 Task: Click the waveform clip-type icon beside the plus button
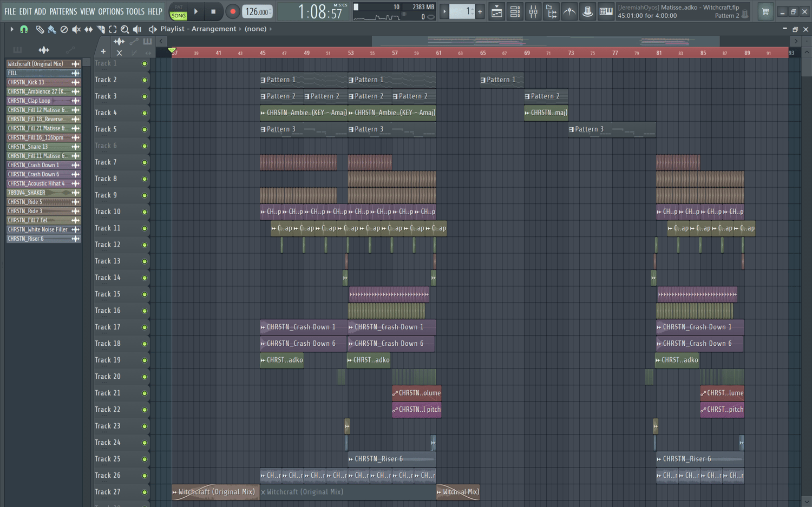119,42
